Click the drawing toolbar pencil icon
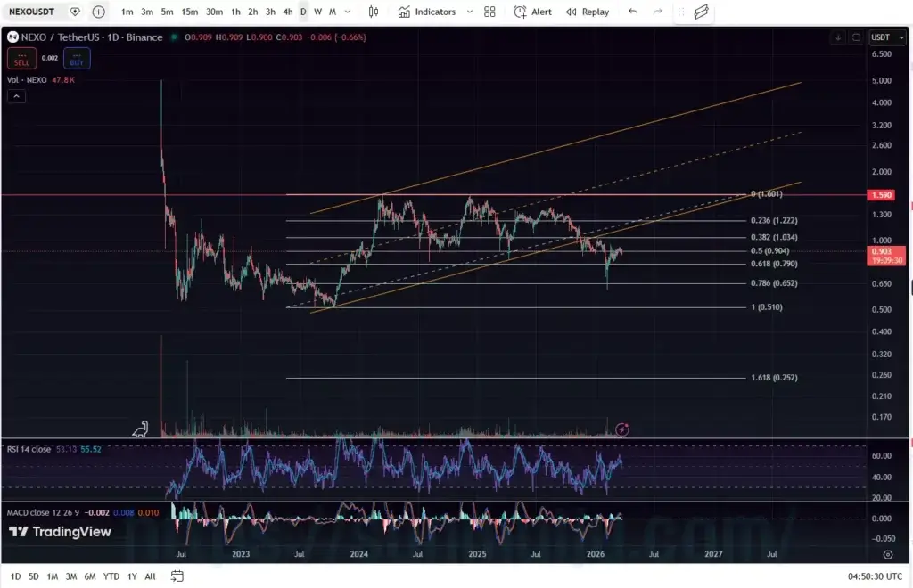Image resolution: width=913 pixels, height=588 pixels. [x=701, y=12]
